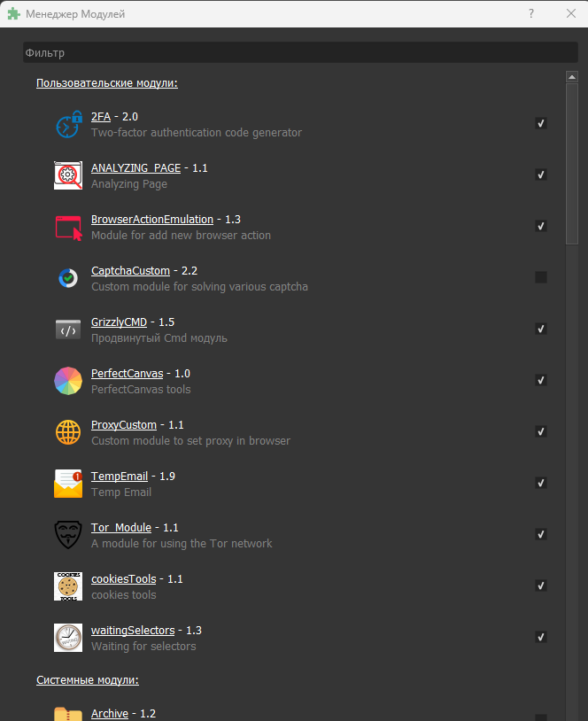Screen dimensions: 588x721
Task: Uncheck the PerfectCanvas module checkbox
Action: tap(541, 380)
